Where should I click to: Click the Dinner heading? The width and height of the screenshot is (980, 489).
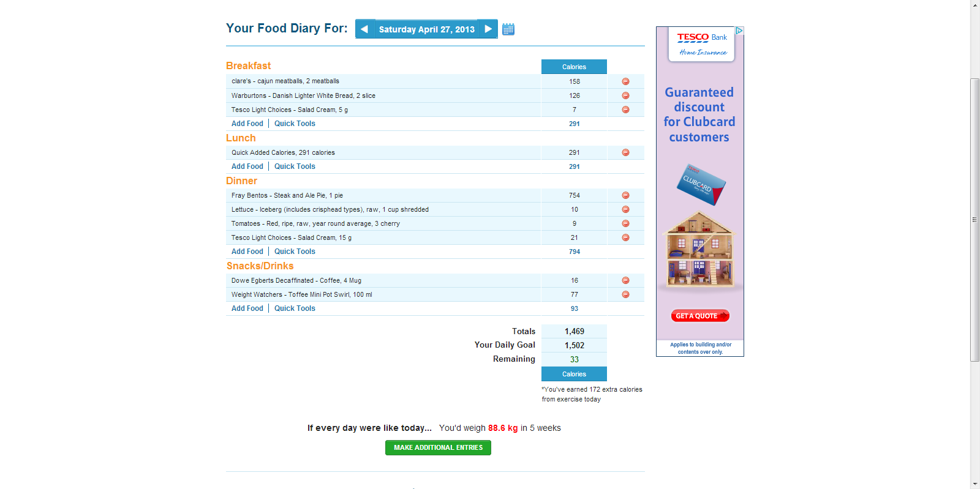241,181
